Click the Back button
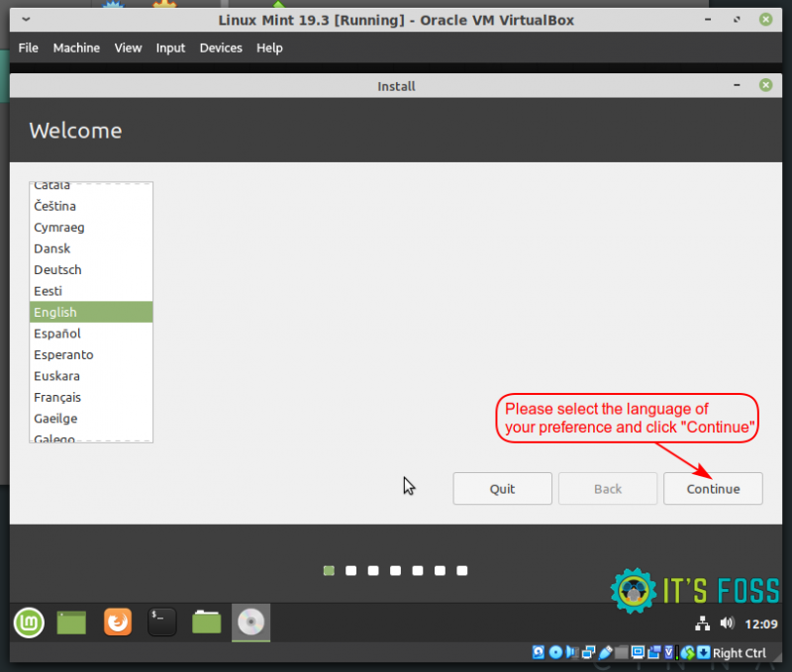 pyautogui.click(x=608, y=488)
